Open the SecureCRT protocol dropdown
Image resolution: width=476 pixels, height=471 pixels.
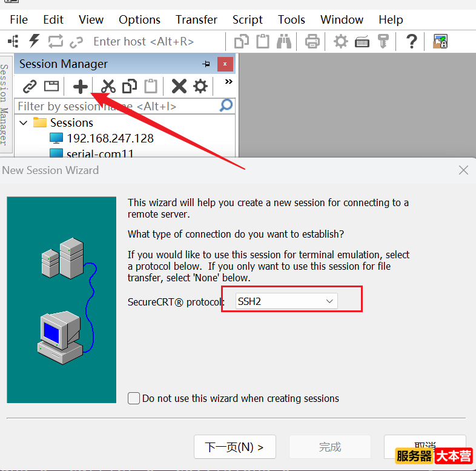[285, 301]
